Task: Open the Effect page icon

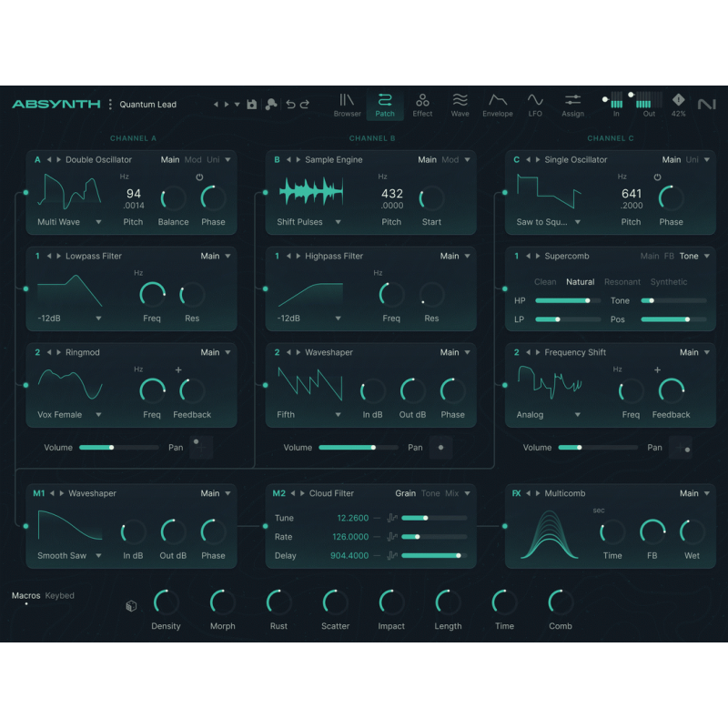Action: [x=422, y=105]
